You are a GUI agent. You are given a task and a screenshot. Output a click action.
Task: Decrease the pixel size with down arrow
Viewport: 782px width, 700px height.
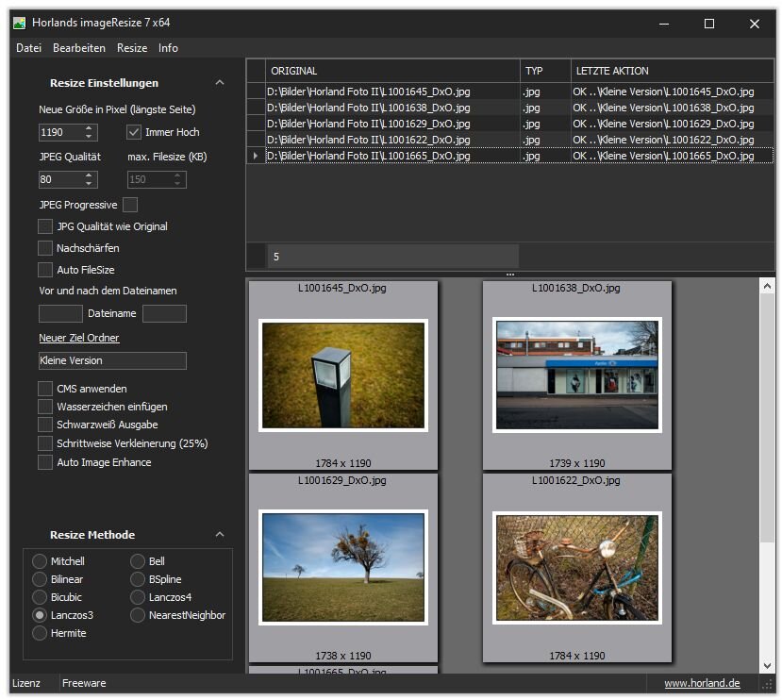point(89,136)
